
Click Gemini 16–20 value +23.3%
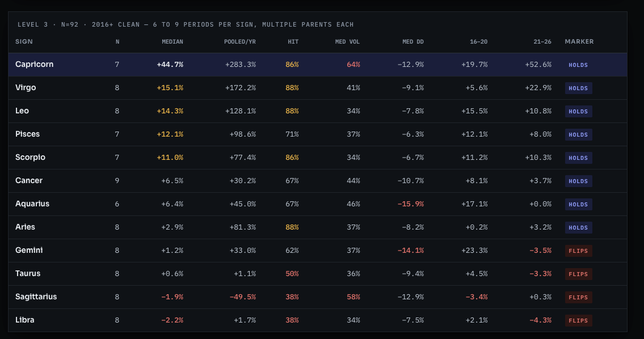coord(474,251)
